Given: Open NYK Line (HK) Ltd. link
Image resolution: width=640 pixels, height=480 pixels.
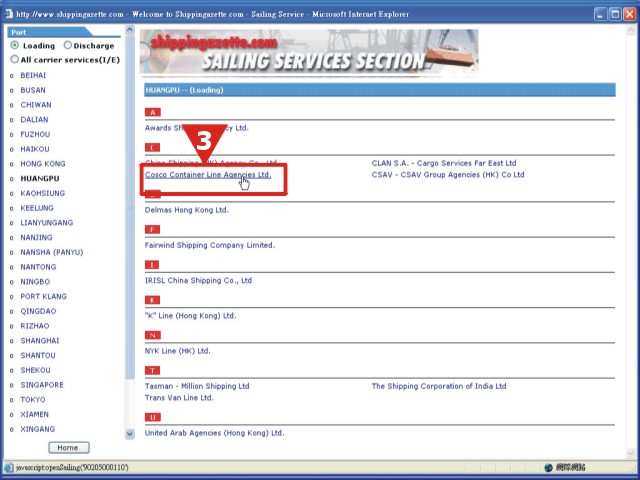Looking at the screenshot, I should [178, 351].
